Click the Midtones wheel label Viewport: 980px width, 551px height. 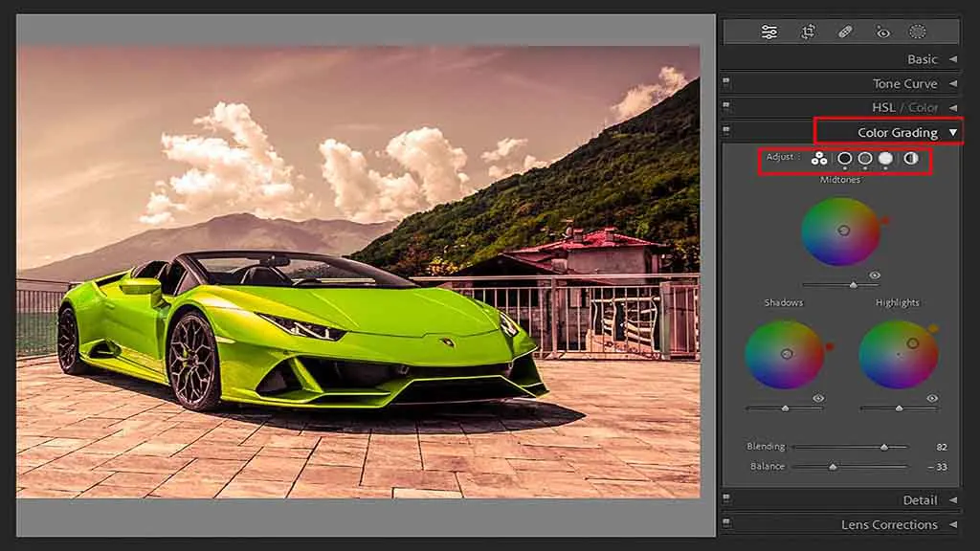pos(840,180)
